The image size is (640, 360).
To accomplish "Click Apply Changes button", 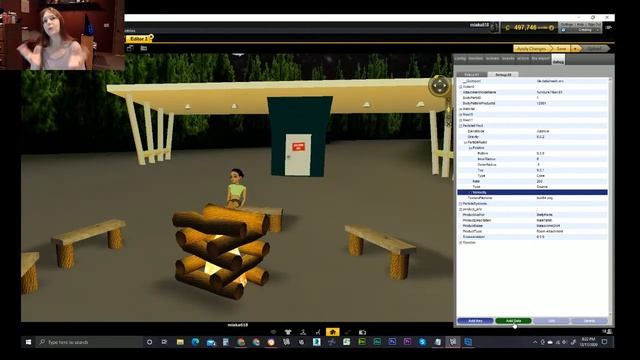I will coord(532,49).
